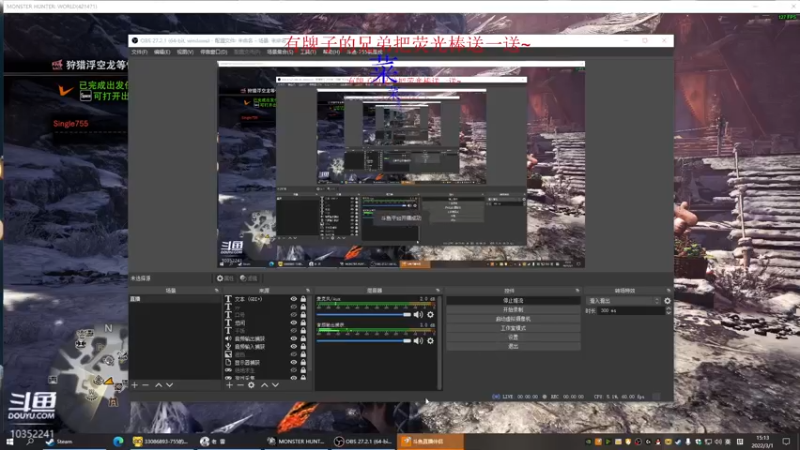800x450 pixels.
Task: Click the 停止推流 button
Action: (513, 301)
